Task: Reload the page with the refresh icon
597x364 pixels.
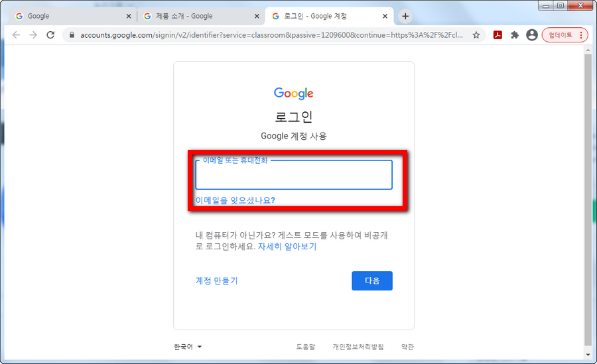Action: [x=50, y=35]
